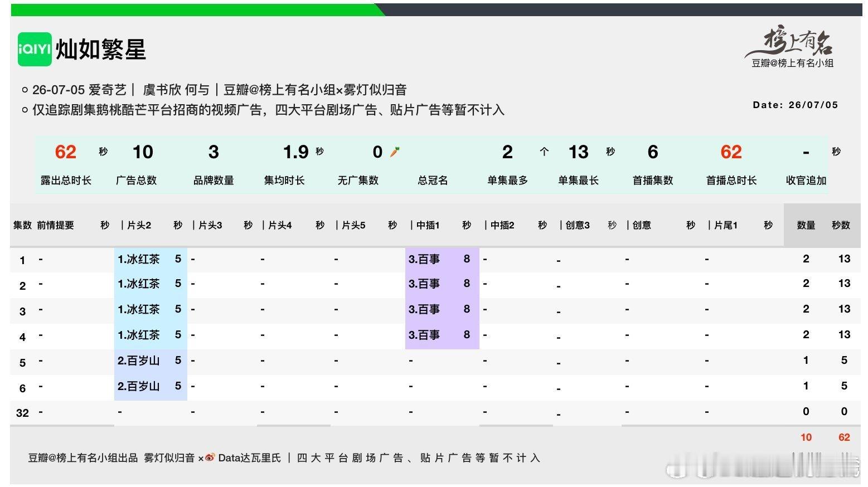Click the 片头3 column header

tap(210, 225)
